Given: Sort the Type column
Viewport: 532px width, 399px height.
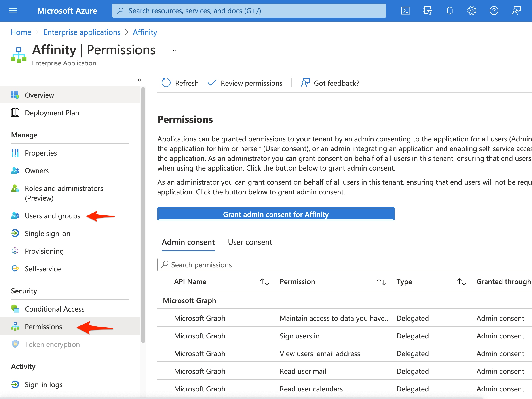Looking at the screenshot, I should [x=462, y=282].
